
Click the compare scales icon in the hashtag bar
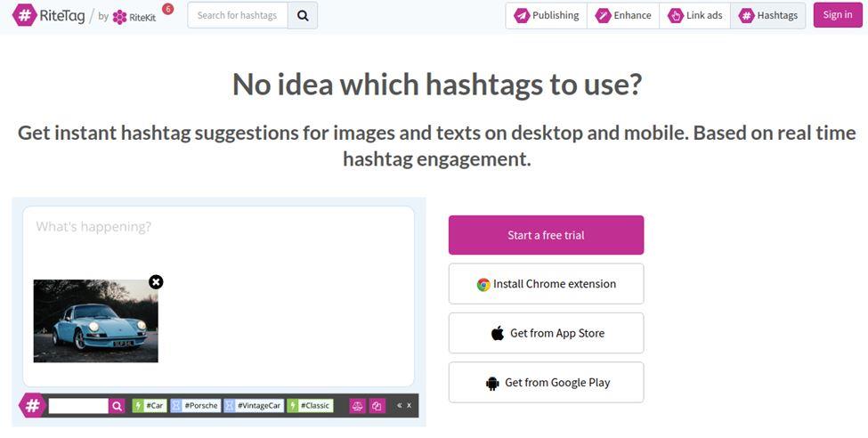[357, 406]
